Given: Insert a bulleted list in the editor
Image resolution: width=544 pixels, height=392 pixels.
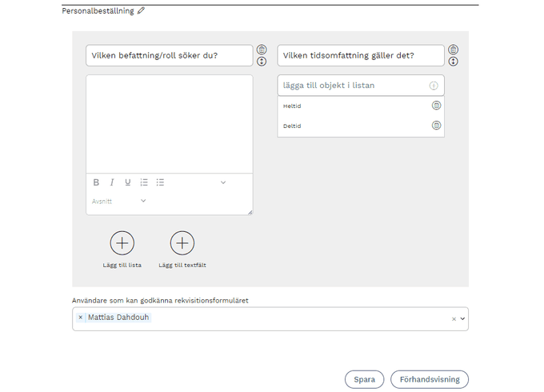Looking at the screenshot, I should (160, 182).
